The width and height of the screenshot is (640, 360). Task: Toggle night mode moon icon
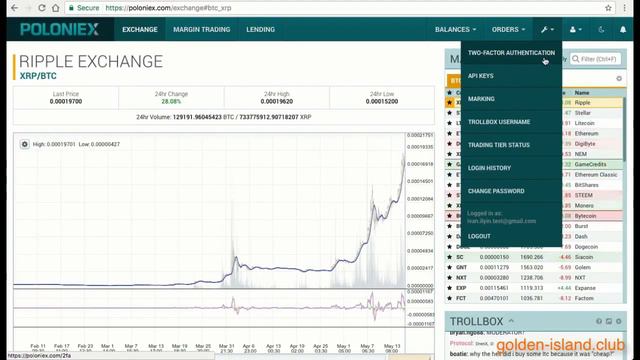601,29
